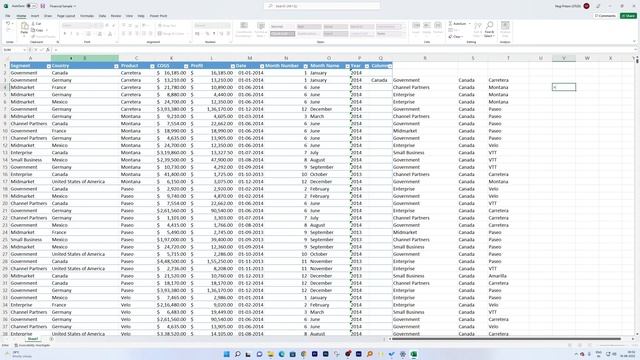Image resolution: width=640 pixels, height=360 pixels.
Task: Click the Amarilla product cell
Action: click(508, 276)
